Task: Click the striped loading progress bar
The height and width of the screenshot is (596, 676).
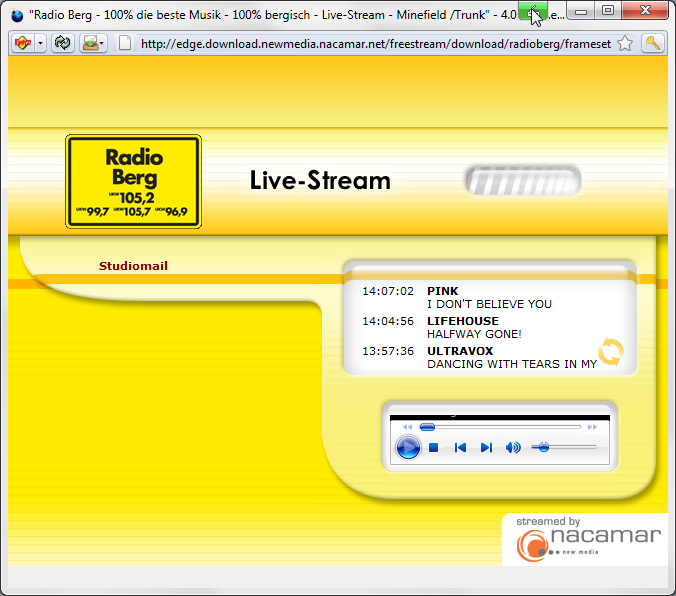Action: point(523,180)
